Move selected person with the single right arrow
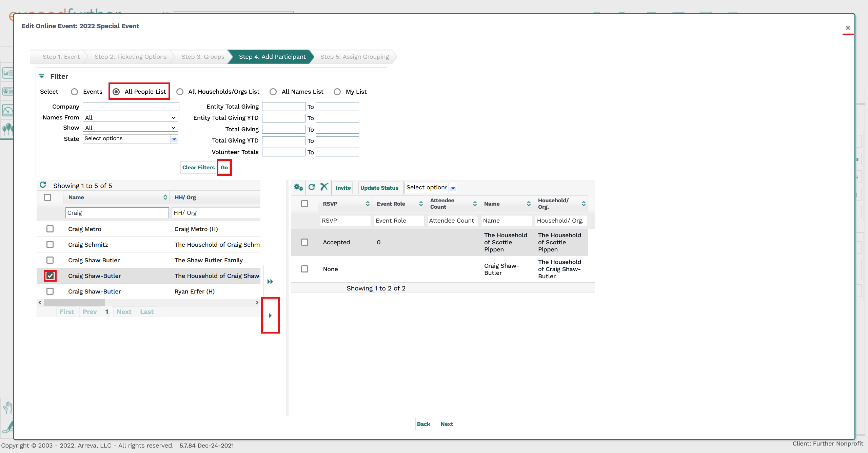The width and height of the screenshot is (868, 453). (270, 315)
